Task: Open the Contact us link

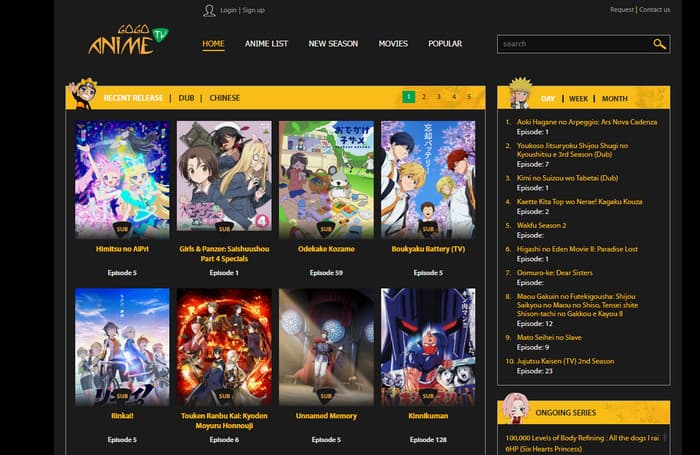Action: 654,9
